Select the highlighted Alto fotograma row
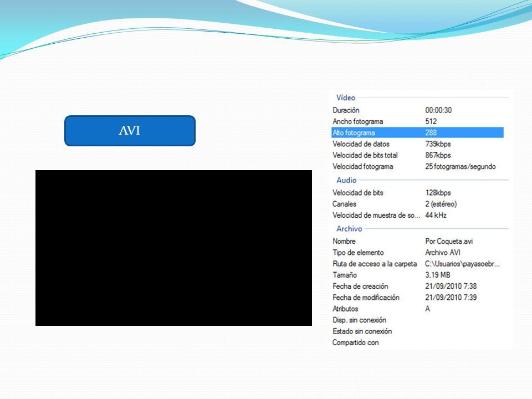 pyautogui.click(x=417, y=132)
